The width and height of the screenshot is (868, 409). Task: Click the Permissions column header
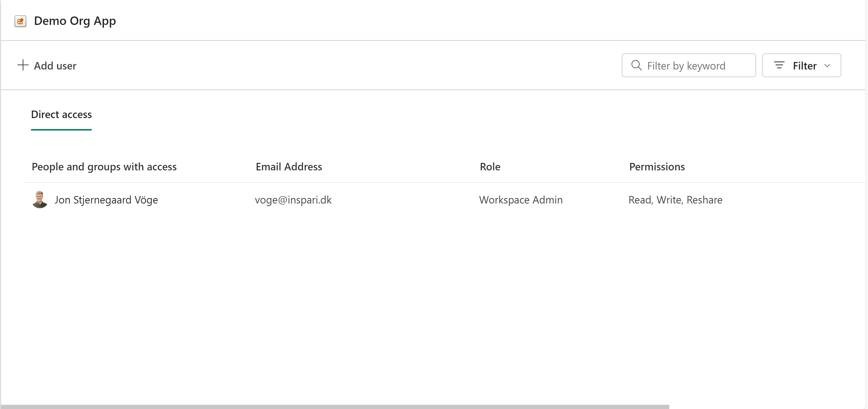[x=657, y=167]
